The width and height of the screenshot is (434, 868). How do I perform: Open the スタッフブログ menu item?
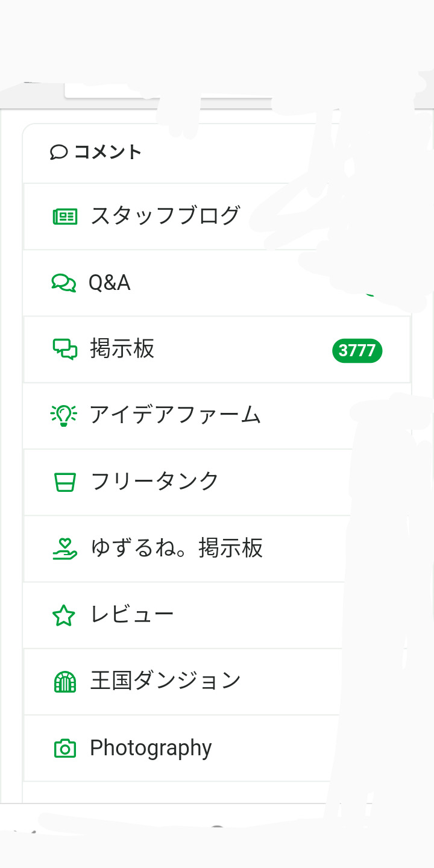tap(165, 216)
